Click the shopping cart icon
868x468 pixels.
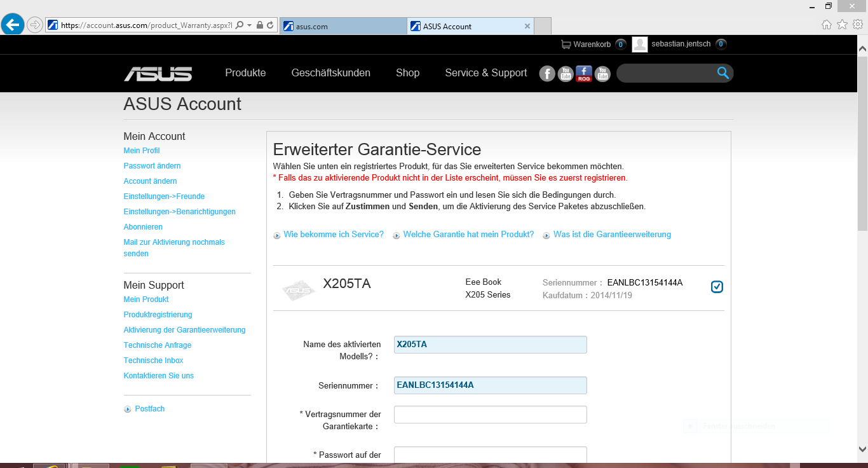pyautogui.click(x=566, y=45)
